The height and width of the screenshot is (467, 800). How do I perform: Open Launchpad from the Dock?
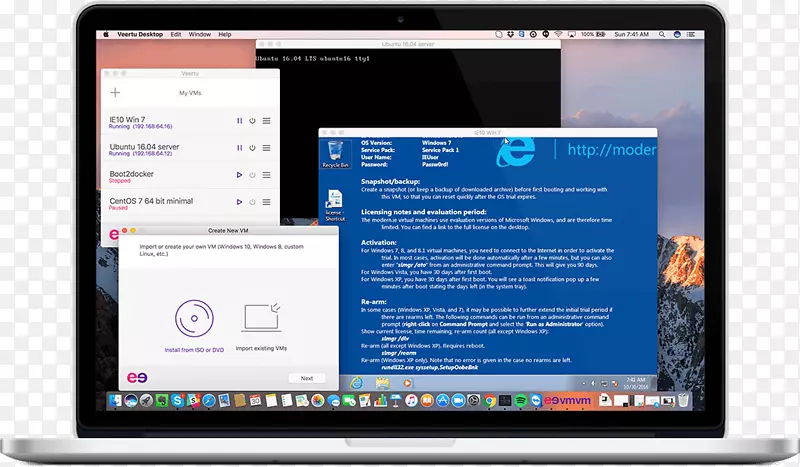(146, 400)
